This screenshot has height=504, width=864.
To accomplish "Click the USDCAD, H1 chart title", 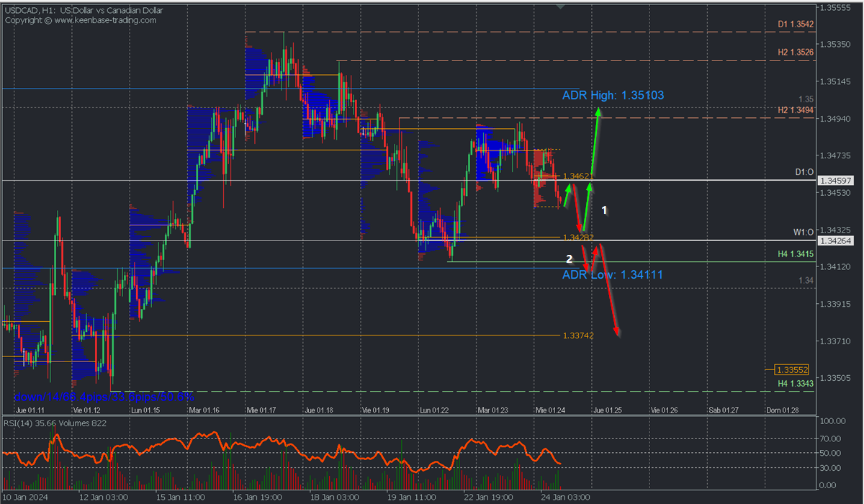I will click(x=36, y=11).
